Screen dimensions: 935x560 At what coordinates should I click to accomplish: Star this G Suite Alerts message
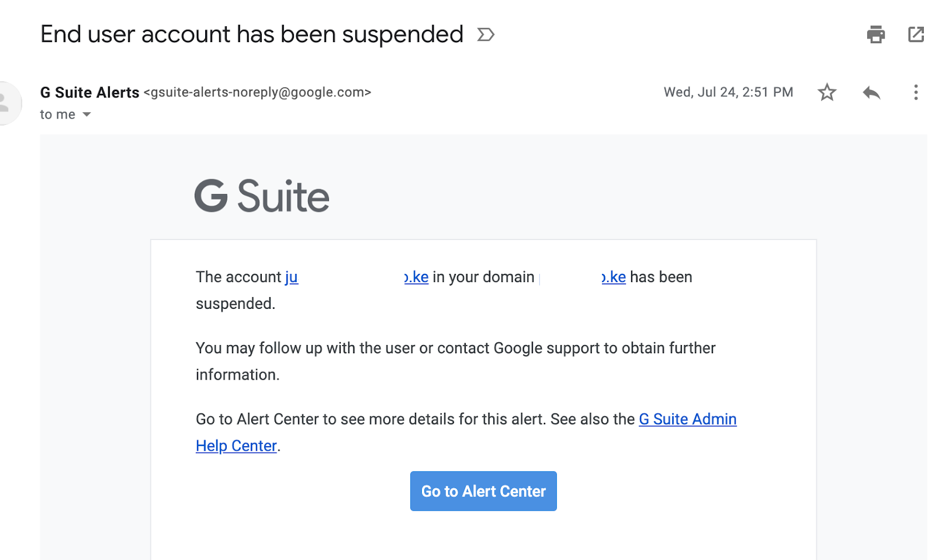point(826,92)
